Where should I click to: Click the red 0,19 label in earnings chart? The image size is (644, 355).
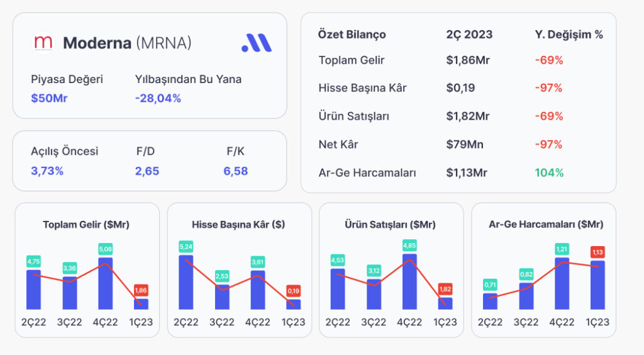(x=293, y=291)
